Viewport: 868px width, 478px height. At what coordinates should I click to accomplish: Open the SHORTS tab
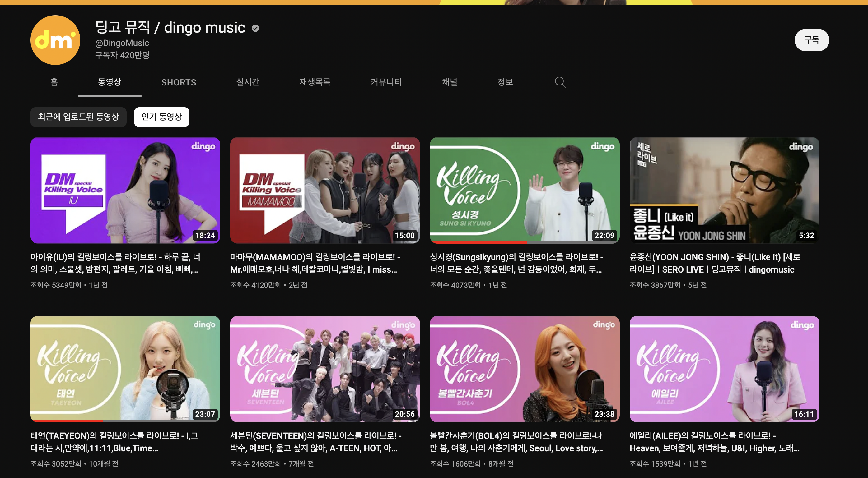[179, 82]
